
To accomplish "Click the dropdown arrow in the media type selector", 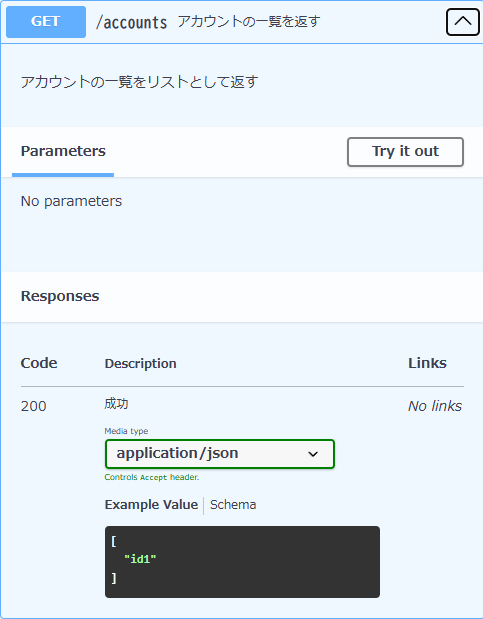I will coord(313,454).
